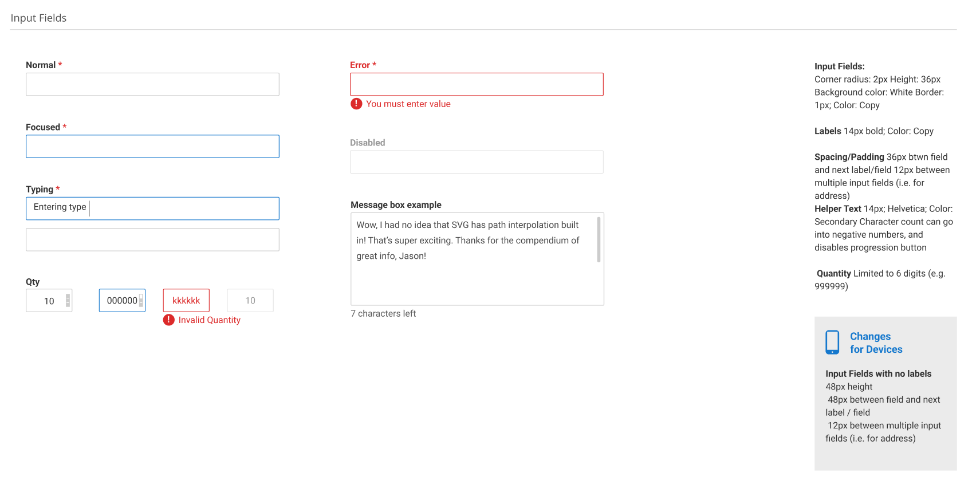Click the empty field below the Typing input
The width and height of the screenshot is (980, 492).
click(152, 239)
